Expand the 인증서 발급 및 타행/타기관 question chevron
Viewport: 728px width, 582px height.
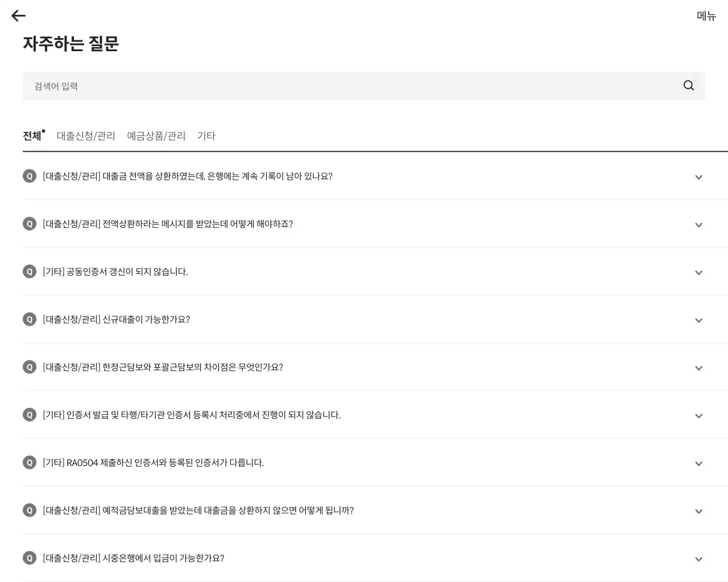pyautogui.click(x=699, y=416)
